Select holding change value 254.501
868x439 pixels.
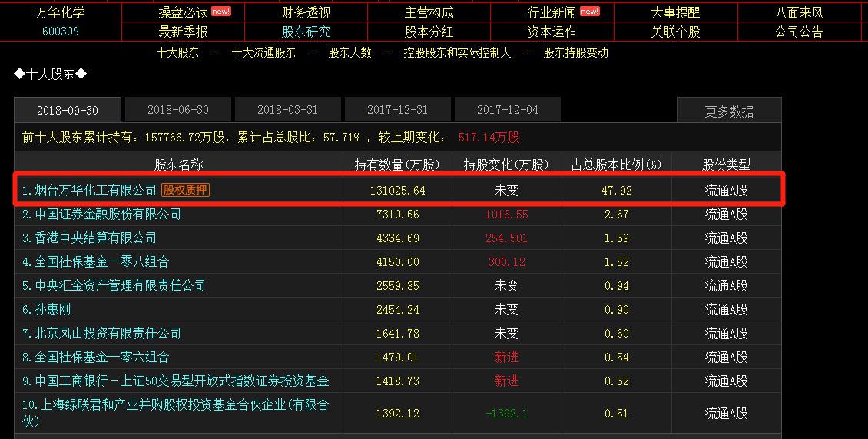(506, 238)
